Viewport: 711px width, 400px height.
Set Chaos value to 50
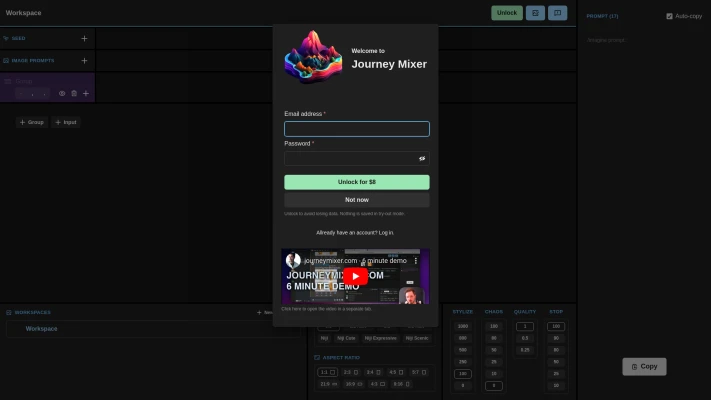click(494, 350)
